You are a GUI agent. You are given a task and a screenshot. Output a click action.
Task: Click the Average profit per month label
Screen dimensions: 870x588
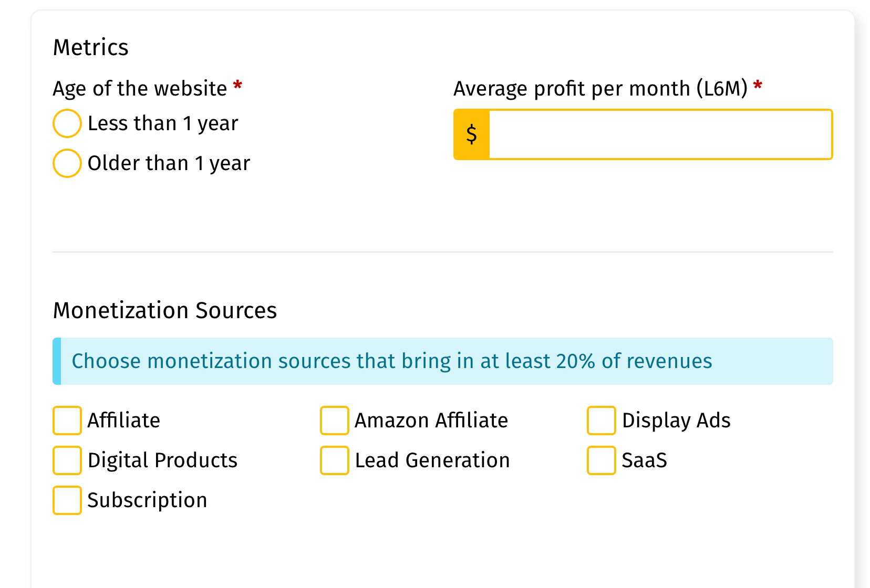click(x=601, y=88)
